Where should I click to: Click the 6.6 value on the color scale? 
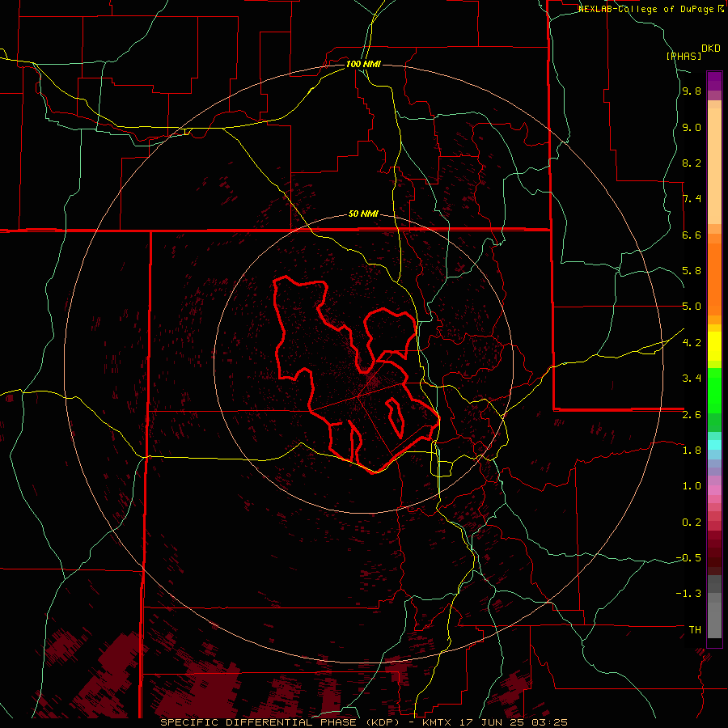click(x=692, y=235)
